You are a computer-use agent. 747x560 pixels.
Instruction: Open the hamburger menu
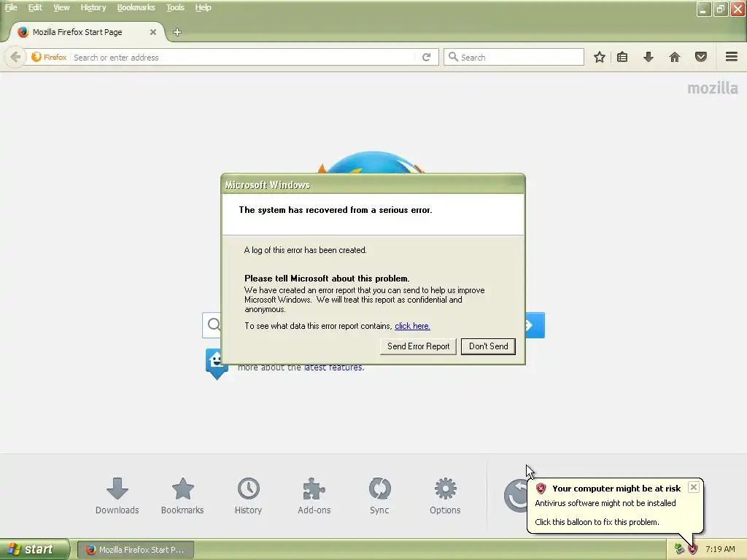[x=732, y=57]
